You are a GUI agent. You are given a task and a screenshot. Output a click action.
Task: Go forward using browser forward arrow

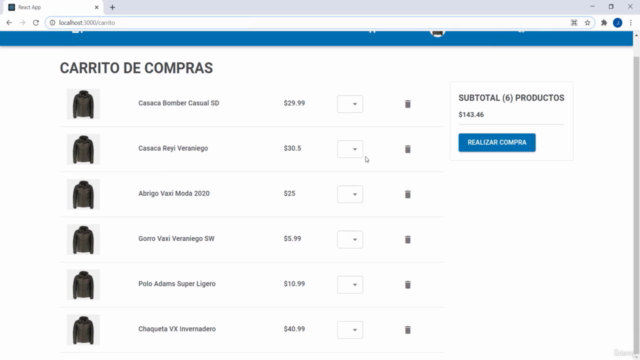(x=22, y=23)
